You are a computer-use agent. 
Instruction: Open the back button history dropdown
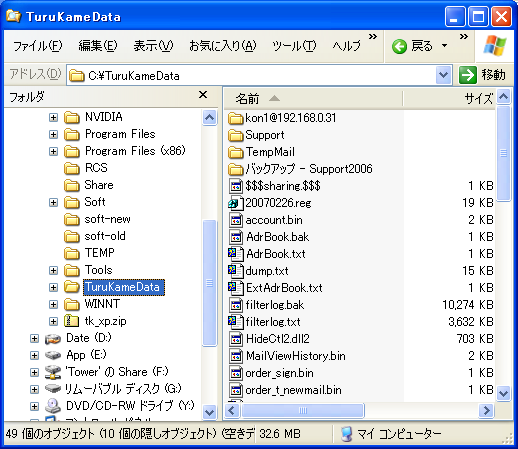444,46
